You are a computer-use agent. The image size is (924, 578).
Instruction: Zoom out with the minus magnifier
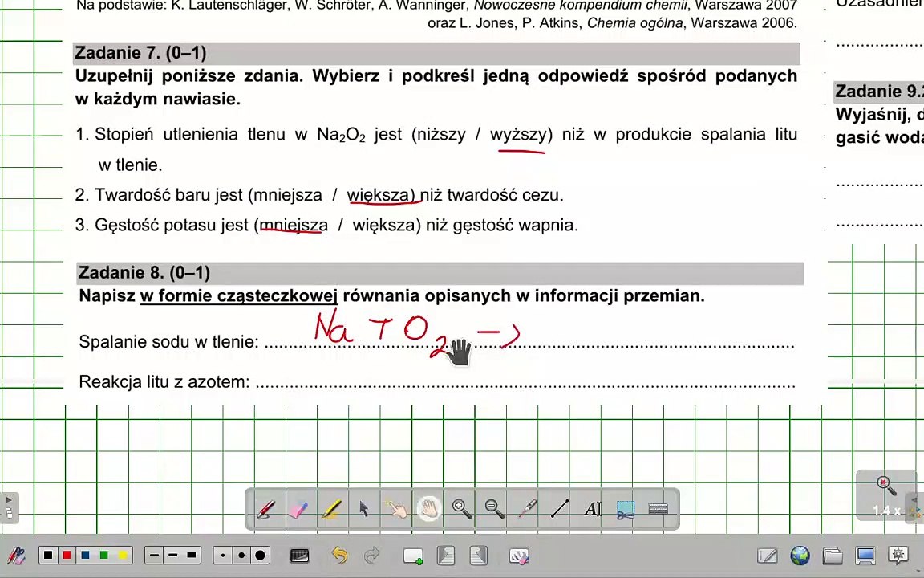(494, 508)
